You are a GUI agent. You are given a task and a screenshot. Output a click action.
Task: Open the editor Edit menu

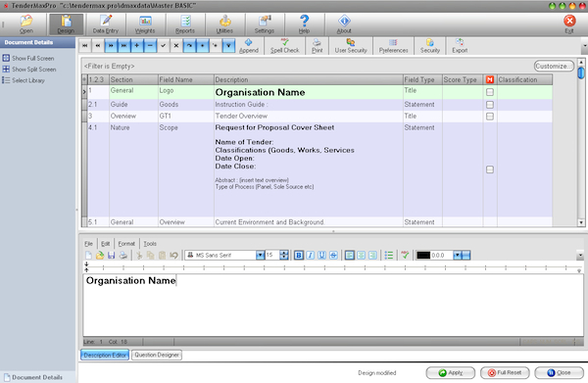coord(106,244)
